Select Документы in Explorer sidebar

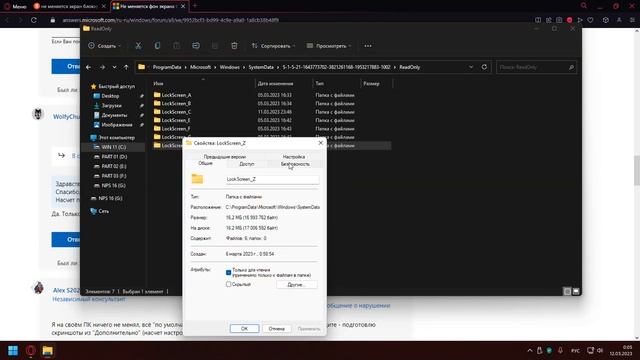pos(114,115)
